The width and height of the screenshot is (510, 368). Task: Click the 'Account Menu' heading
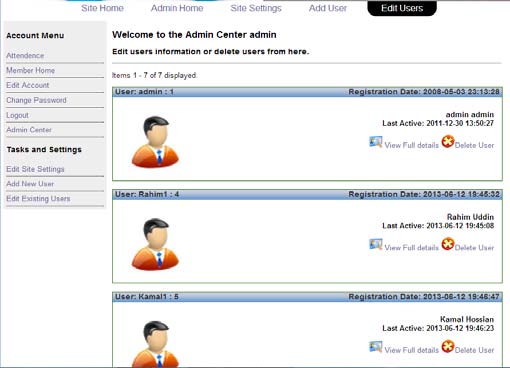coord(35,36)
